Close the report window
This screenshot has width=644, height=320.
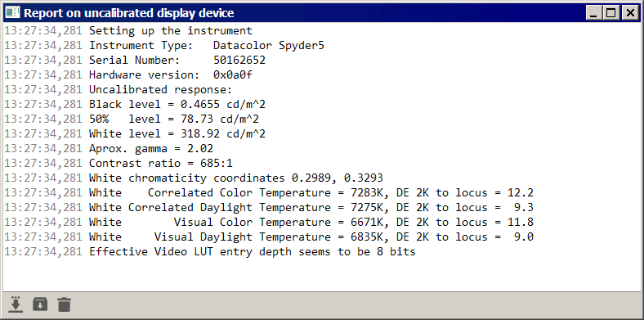(x=630, y=13)
